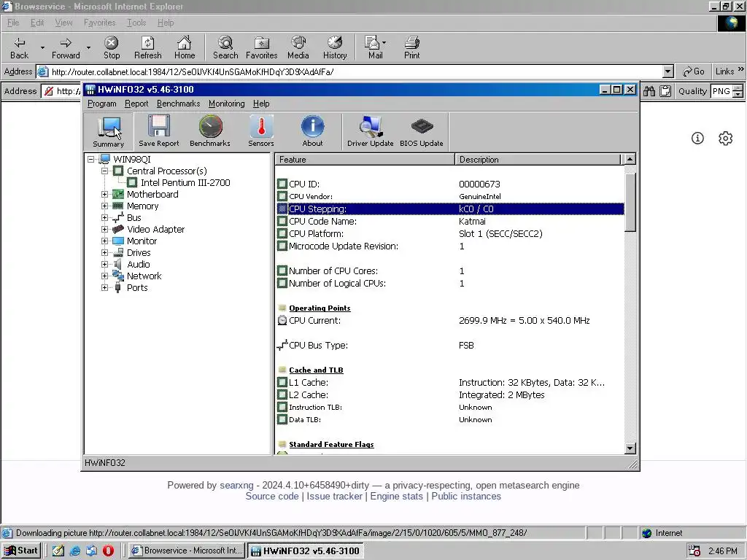Click the Save Report floppy icon
The height and width of the screenshot is (560, 747).
158,132
